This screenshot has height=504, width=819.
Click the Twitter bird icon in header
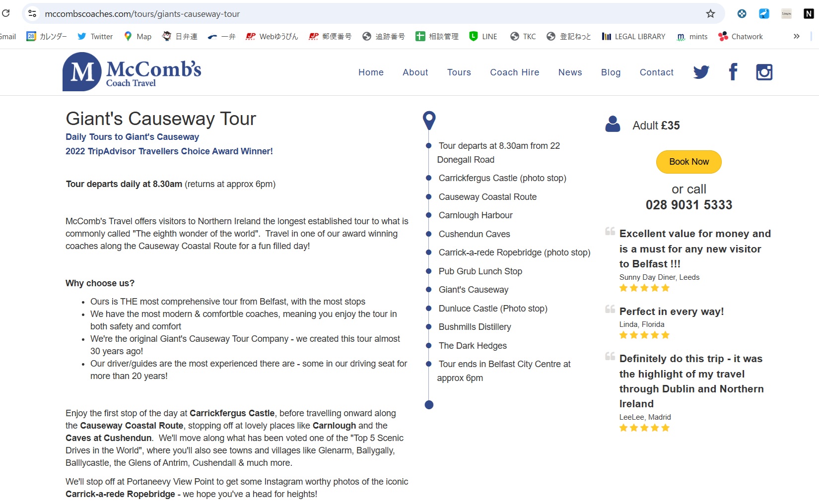point(701,72)
